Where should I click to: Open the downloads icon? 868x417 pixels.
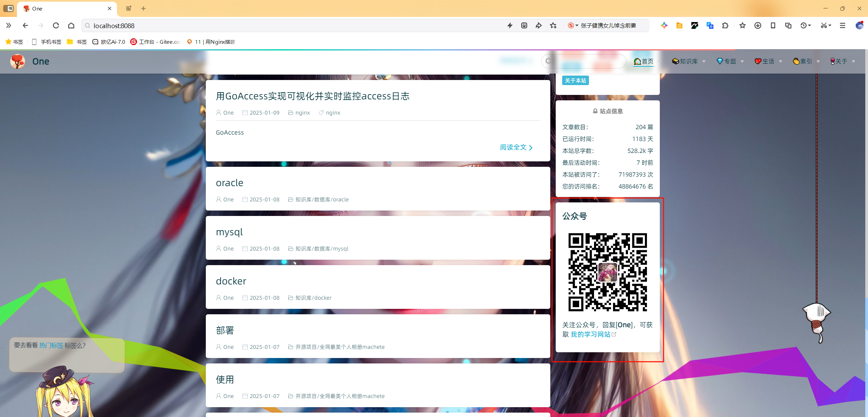coord(758,25)
